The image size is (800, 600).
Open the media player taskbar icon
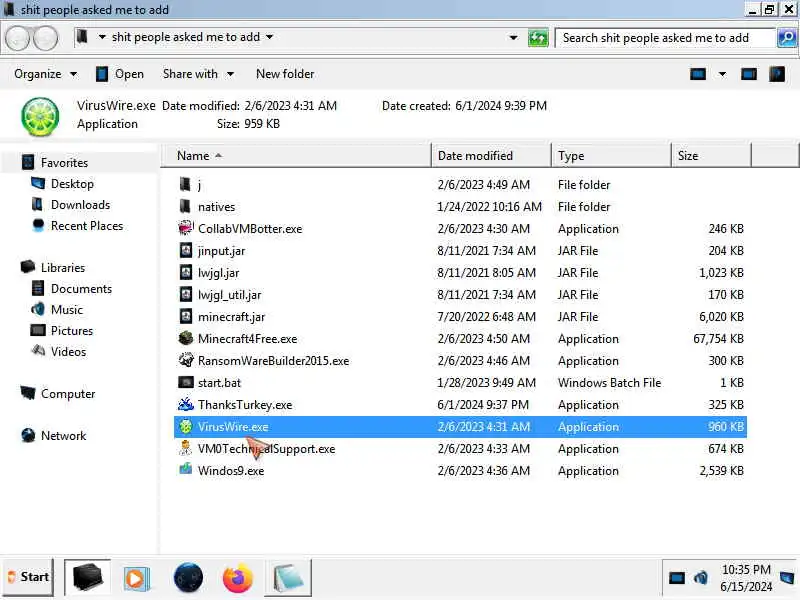point(136,579)
